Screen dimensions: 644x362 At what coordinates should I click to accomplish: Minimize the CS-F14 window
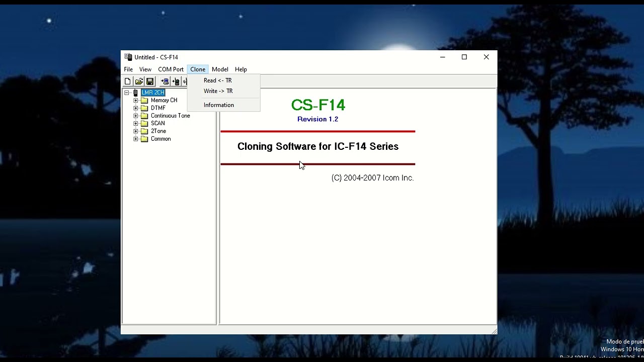pos(443,57)
